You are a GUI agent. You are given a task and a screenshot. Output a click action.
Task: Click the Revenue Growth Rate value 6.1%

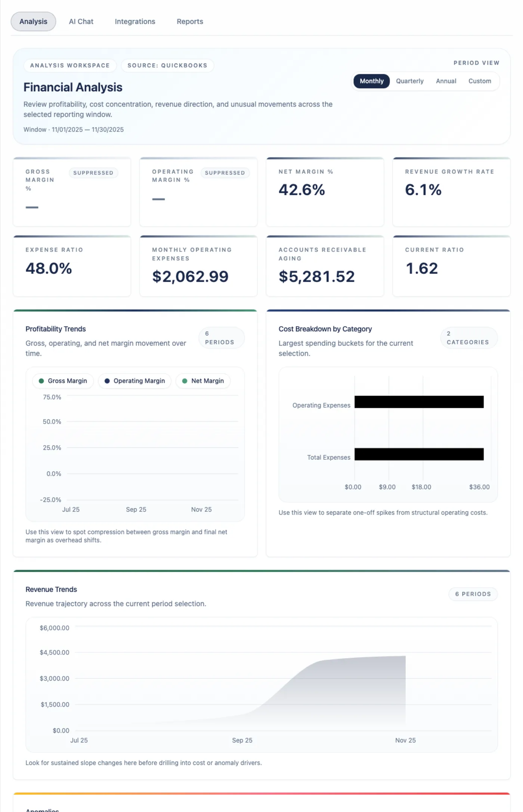point(423,190)
